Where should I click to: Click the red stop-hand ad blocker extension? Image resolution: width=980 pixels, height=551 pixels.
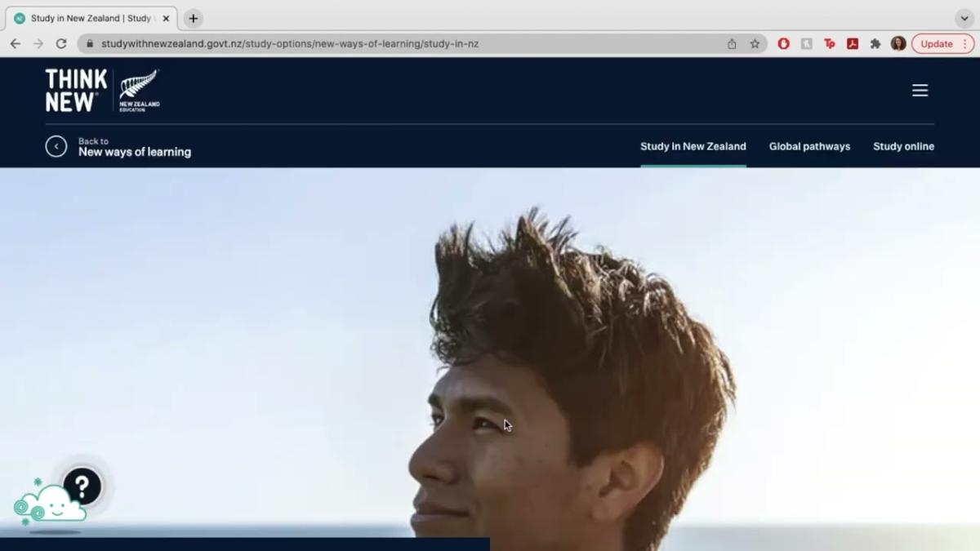(784, 44)
